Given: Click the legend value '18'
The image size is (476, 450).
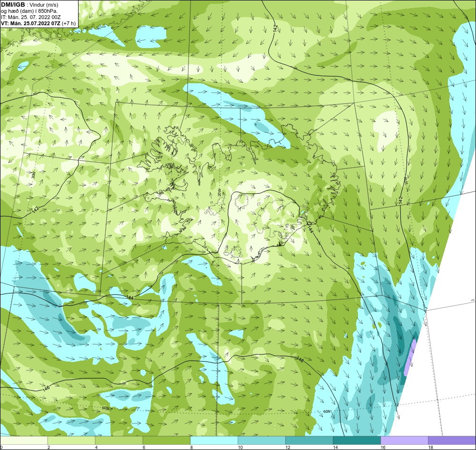Looking at the screenshot, I should [430, 447].
